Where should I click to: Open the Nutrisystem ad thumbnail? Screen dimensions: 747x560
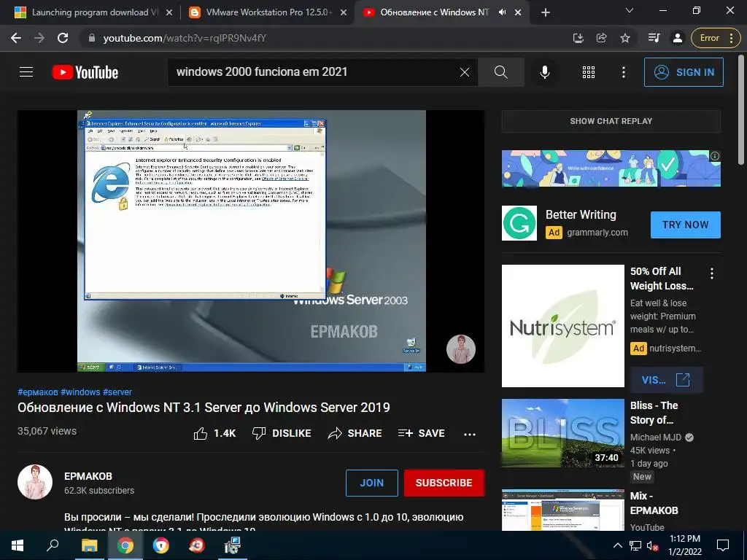(x=563, y=326)
